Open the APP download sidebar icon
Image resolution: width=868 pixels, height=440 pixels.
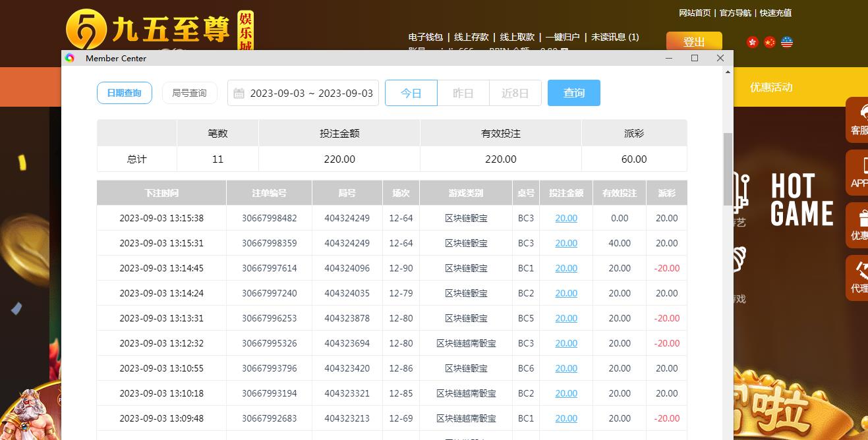[x=858, y=173]
